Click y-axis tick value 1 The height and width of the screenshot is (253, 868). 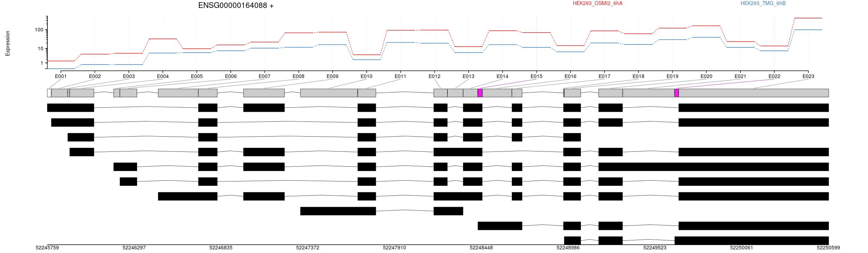pyautogui.click(x=42, y=63)
